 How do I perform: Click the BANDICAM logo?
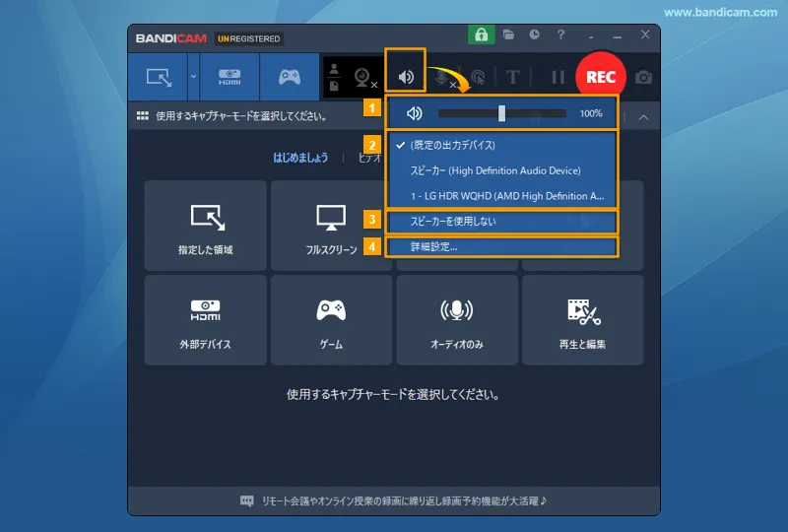pos(170,38)
